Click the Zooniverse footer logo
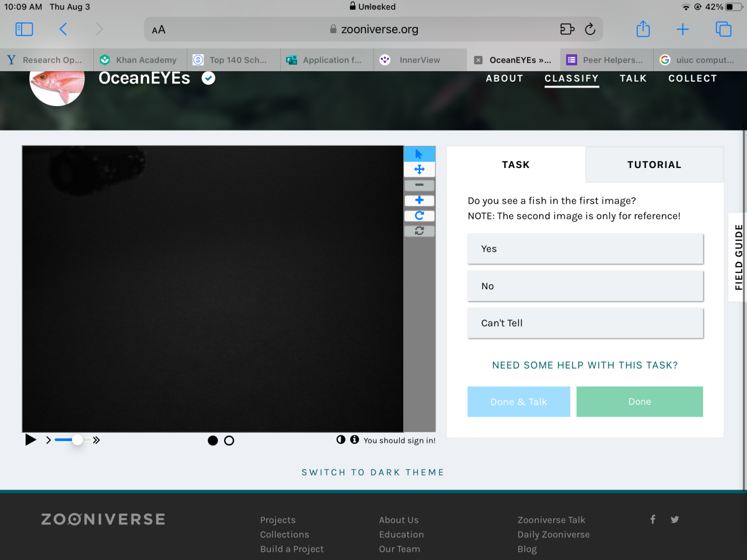Screen dimensions: 747x560 click(x=103, y=519)
